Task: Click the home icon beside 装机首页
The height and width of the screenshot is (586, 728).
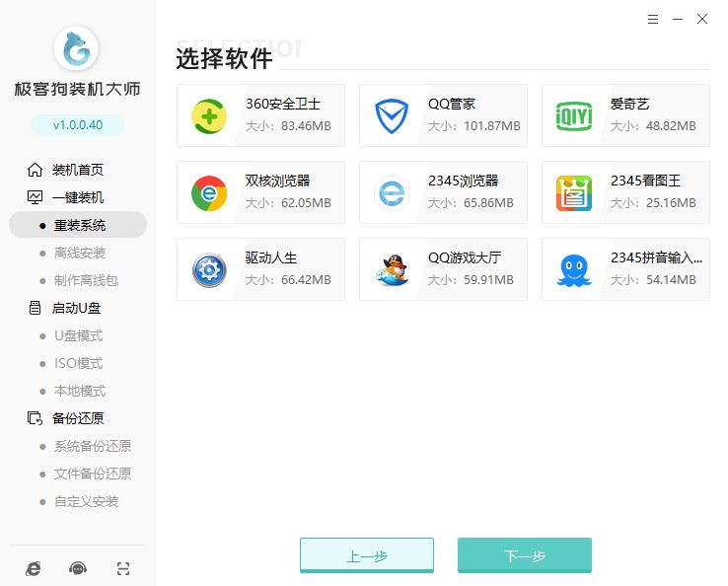Action: click(x=35, y=170)
